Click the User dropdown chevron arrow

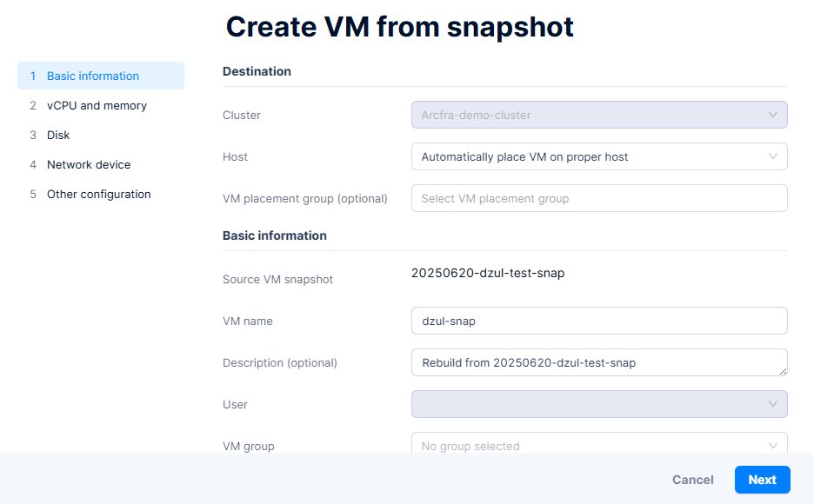point(773,404)
